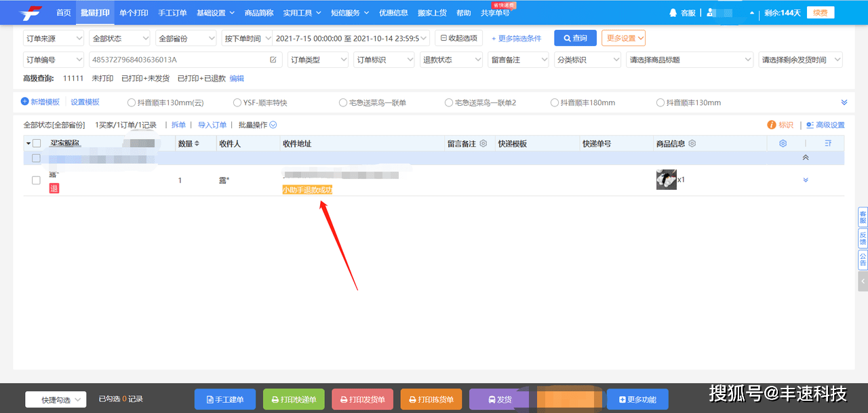Image resolution: width=868 pixels, height=413 pixels.
Task: Open the 基础设置 menu
Action: [x=215, y=13]
